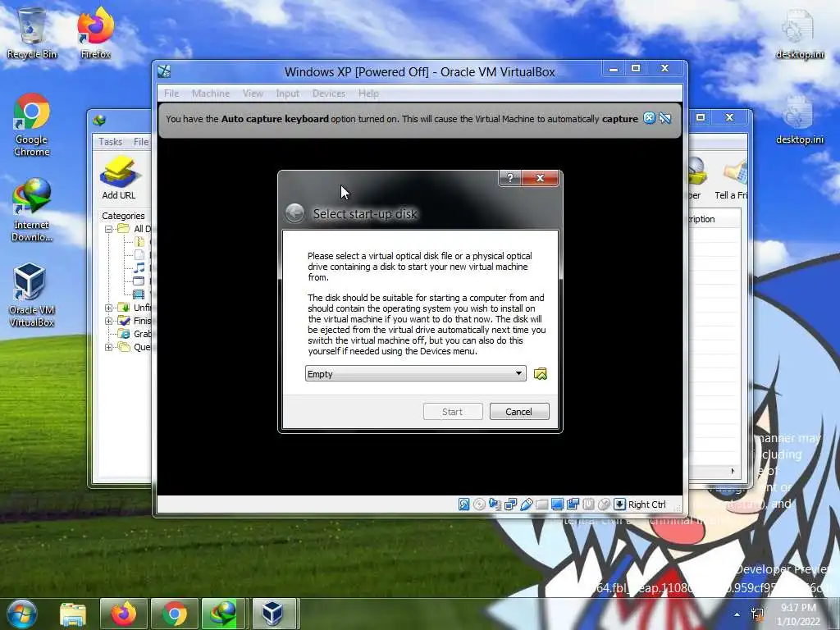Image resolution: width=840 pixels, height=630 pixels.
Task: Select the Compressed category icon in IDM tree
Action: click(x=139, y=242)
